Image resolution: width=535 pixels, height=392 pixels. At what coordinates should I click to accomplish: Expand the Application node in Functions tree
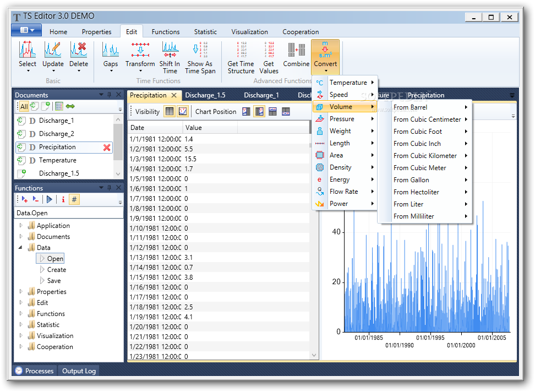click(21, 225)
